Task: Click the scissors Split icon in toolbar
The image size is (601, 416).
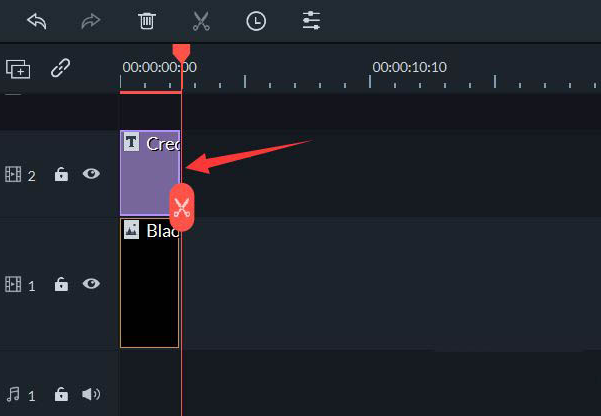Action: point(201,21)
